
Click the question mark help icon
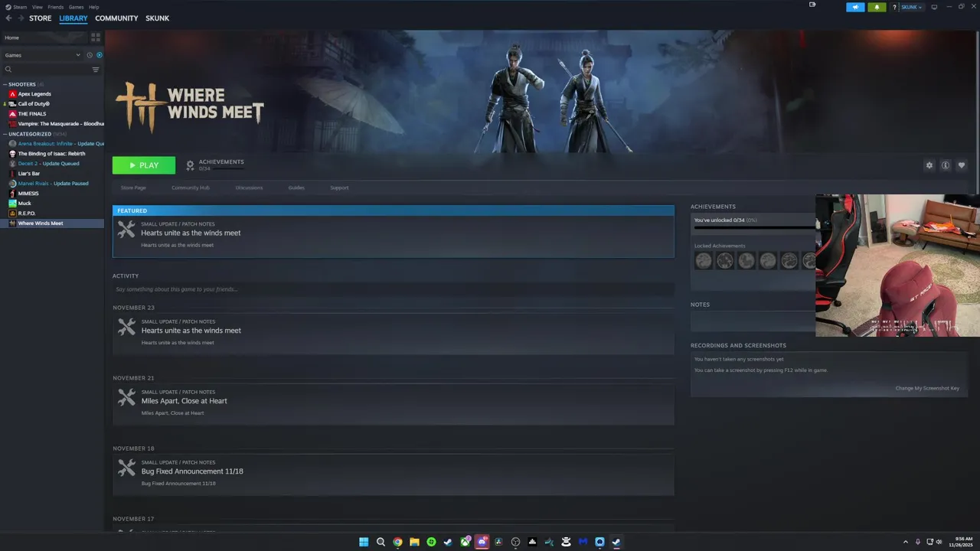coord(895,7)
